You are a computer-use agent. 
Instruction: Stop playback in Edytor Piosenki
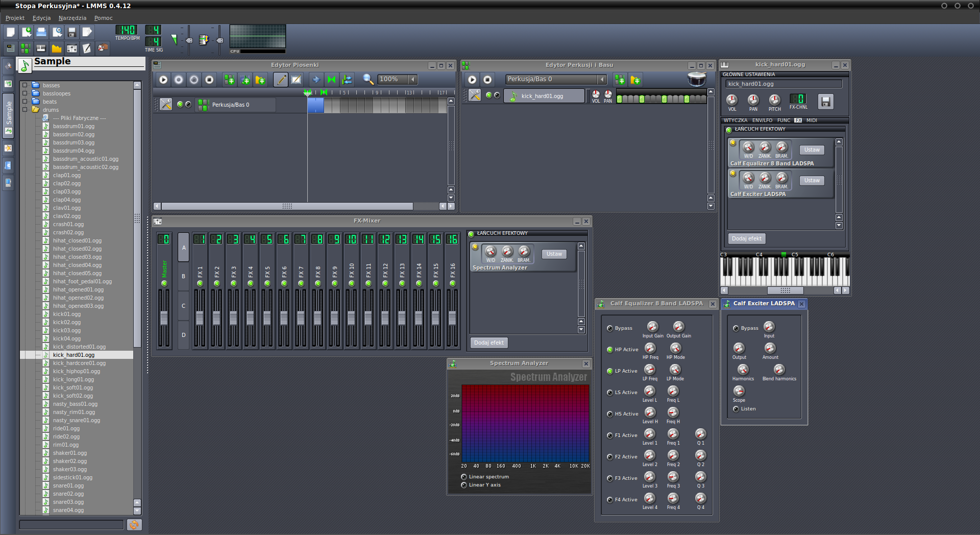pyautogui.click(x=209, y=80)
